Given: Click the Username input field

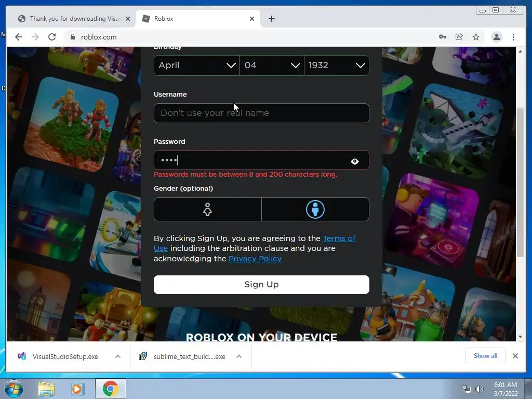Looking at the screenshot, I should click(261, 113).
